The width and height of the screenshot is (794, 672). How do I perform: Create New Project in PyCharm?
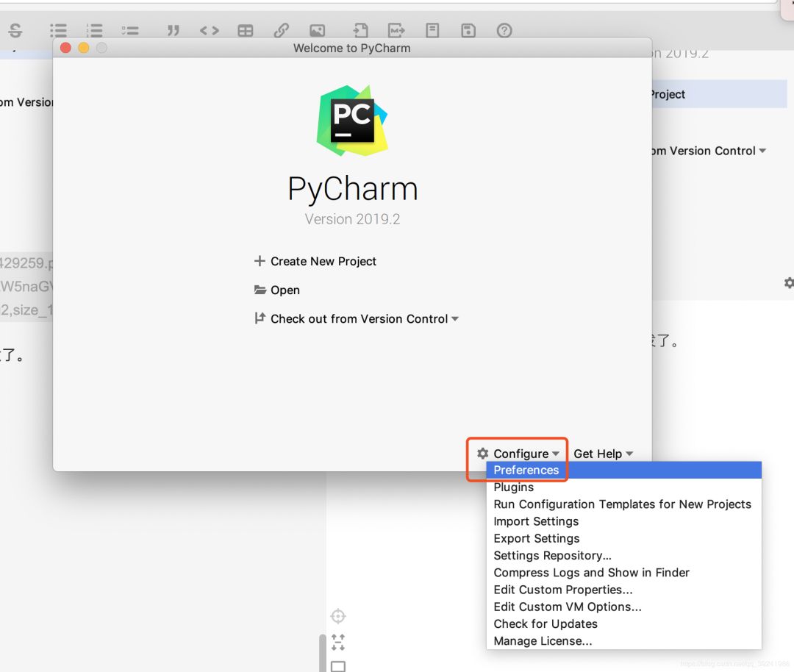pos(315,261)
